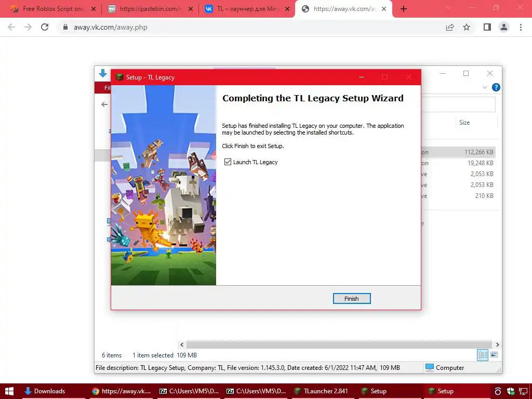
Task: Switch to Chrome away.vk taskbar item
Action: click(x=122, y=391)
